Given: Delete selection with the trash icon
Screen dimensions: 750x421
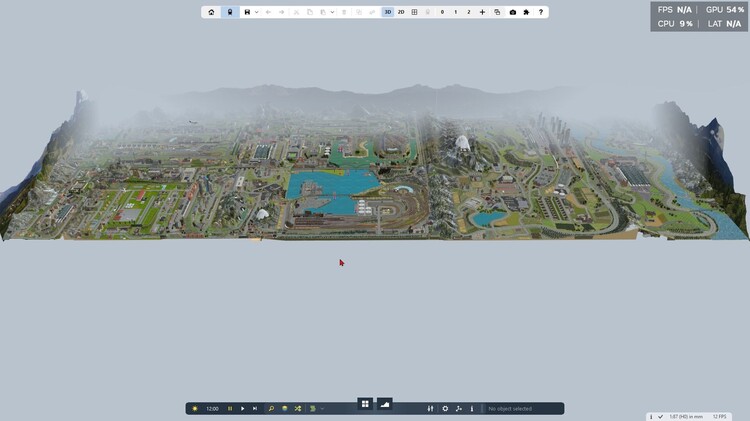Looking at the screenshot, I should point(344,12).
